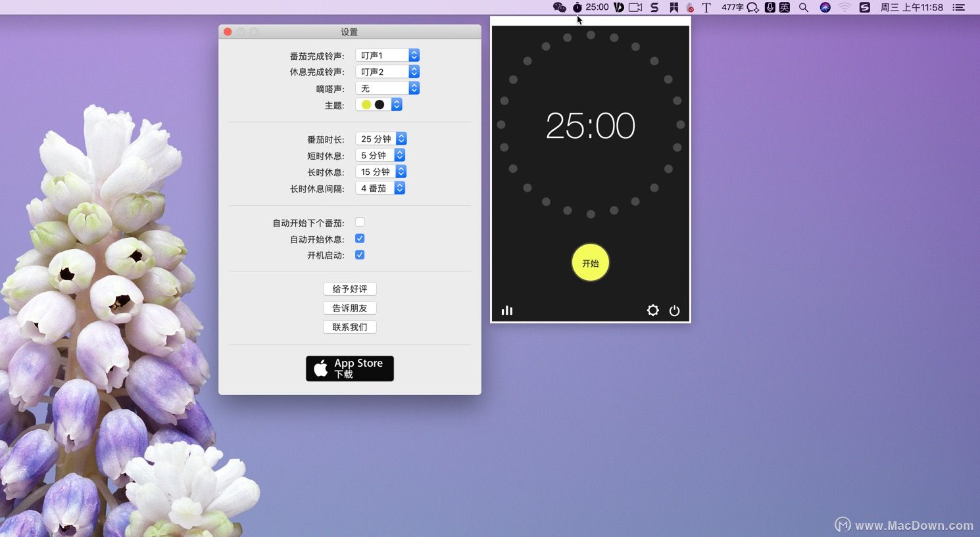The height and width of the screenshot is (537, 980).
Task: Open Notification Center list icon
Action: [959, 7]
